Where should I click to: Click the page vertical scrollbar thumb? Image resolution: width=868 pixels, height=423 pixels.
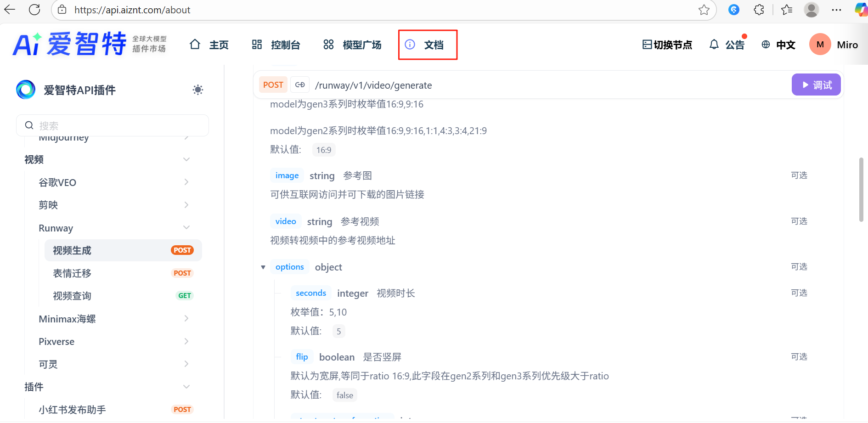(x=861, y=190)
